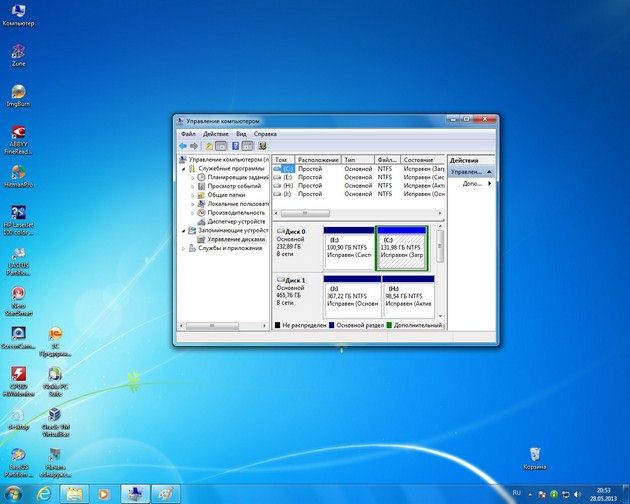Click the volume icon in system tray
630x504 pixels.
(x=577, y=494)
